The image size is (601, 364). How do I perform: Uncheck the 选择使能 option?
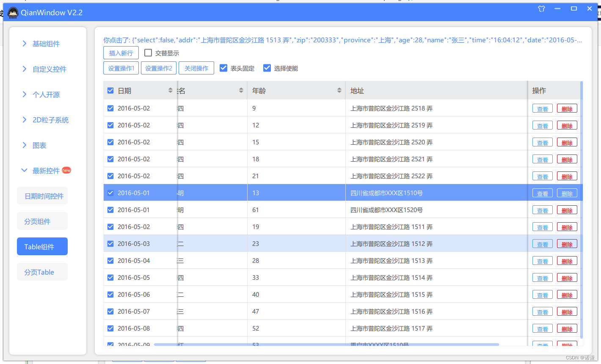pos(267,68)
